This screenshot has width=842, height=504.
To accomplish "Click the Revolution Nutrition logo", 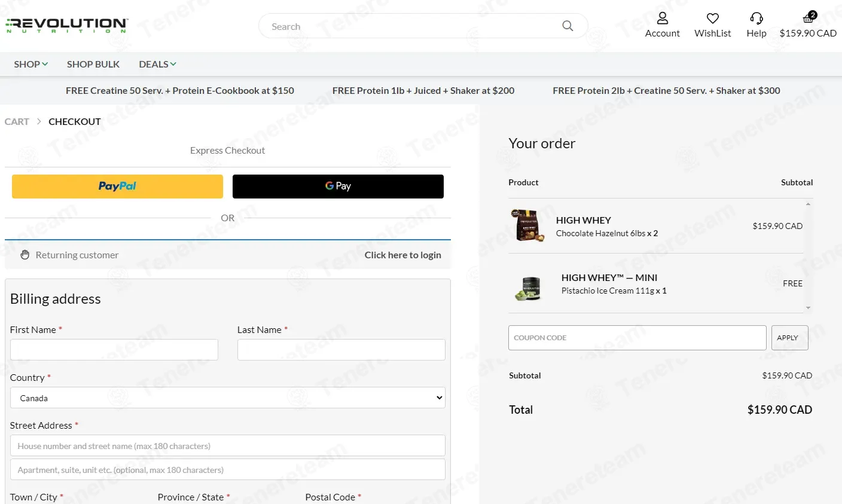I will click(66, 25).
